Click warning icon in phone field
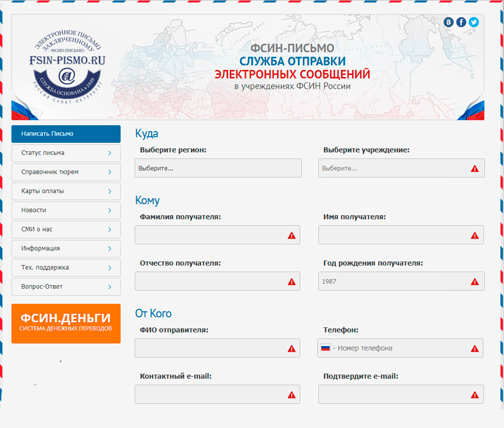Viewport: 504px width, 428px height. pyautogui.click(x=474, y=349)
